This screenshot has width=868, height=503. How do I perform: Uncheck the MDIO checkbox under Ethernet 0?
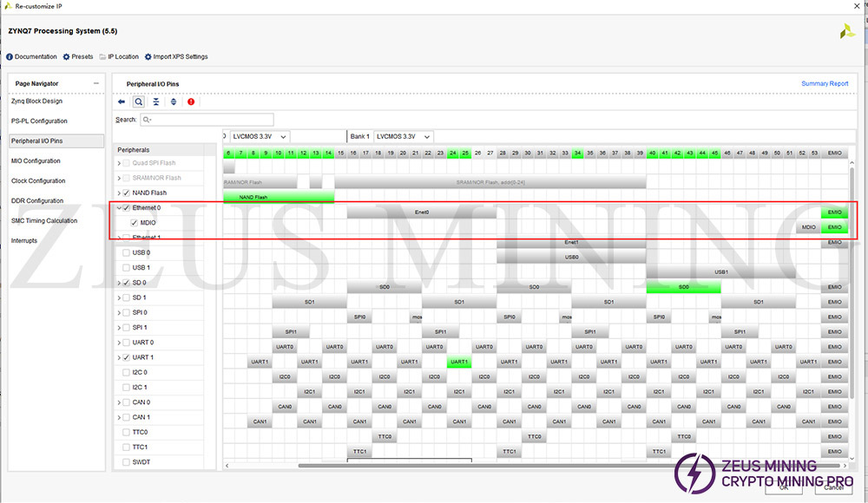pos(134,223)
